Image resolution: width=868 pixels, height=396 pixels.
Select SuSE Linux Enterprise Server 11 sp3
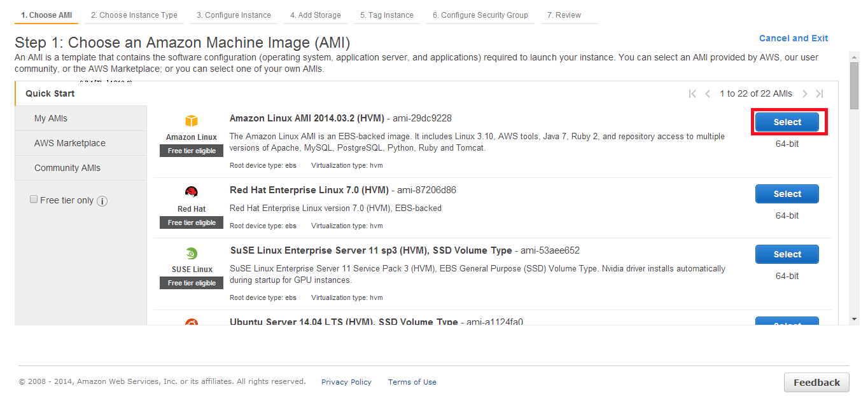tap(787, 254)
